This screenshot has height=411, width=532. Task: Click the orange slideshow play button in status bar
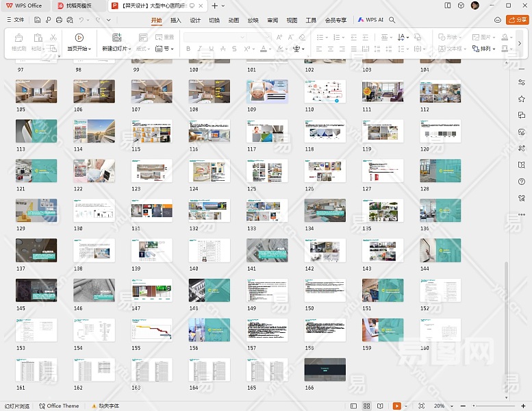click(397, 406)
